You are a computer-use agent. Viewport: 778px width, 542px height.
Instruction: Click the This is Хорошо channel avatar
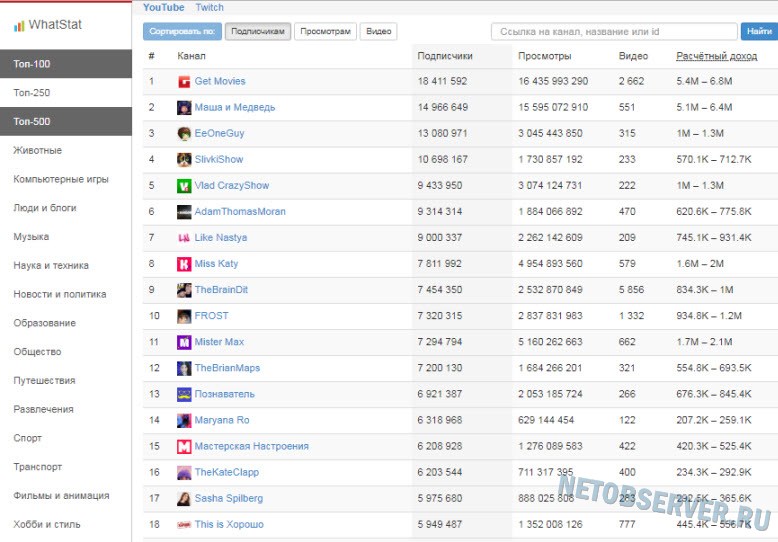coord(184,525)
